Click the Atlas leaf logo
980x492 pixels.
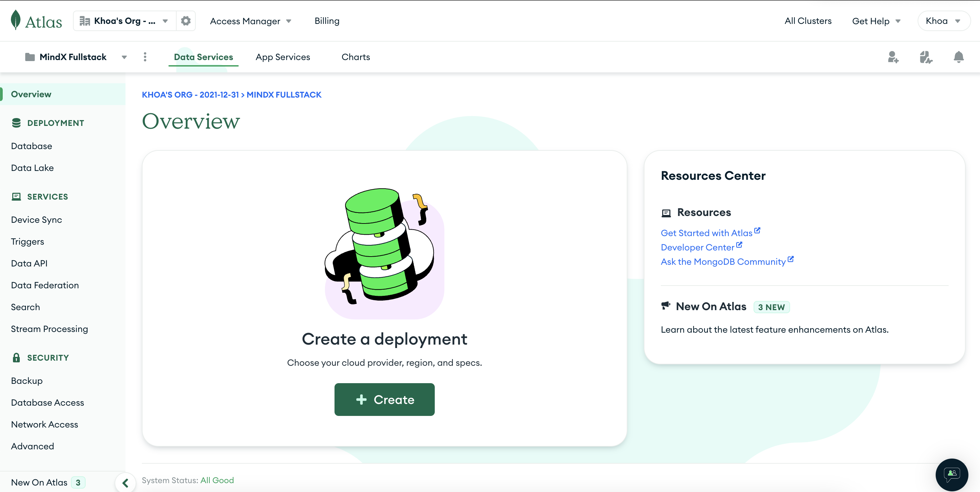point(16,20)
